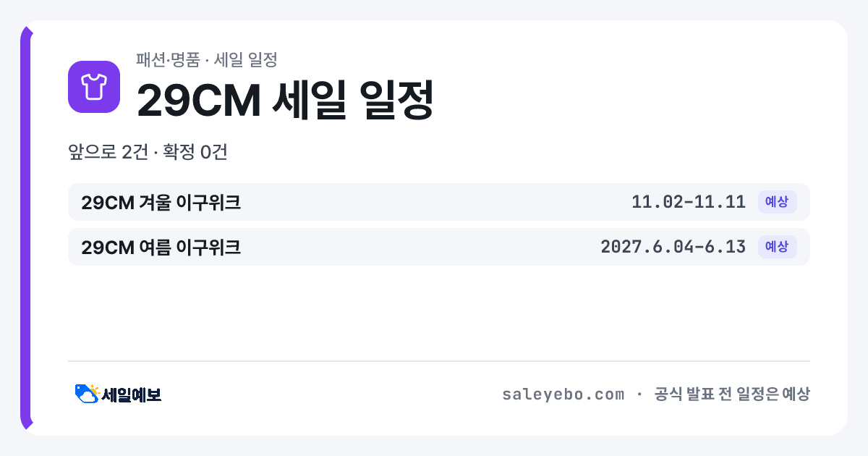868x456 pixels.
Task: Click the 29CM 겨울 이구위크 title text
Action: [x=161, y=203]
